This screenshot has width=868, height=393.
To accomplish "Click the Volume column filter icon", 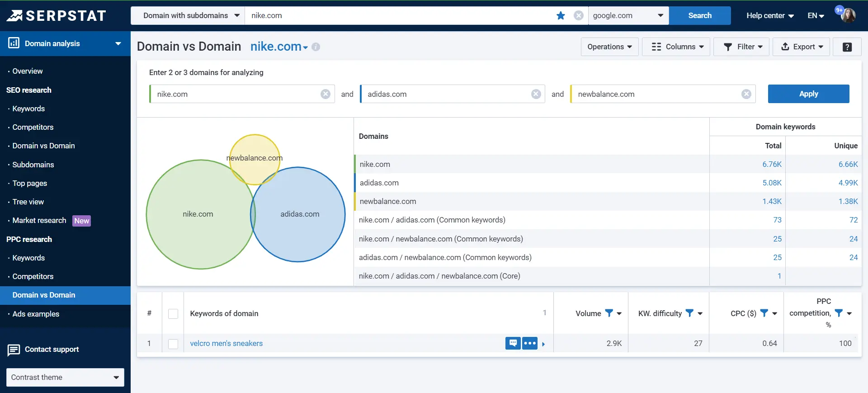I will point(609,313).
